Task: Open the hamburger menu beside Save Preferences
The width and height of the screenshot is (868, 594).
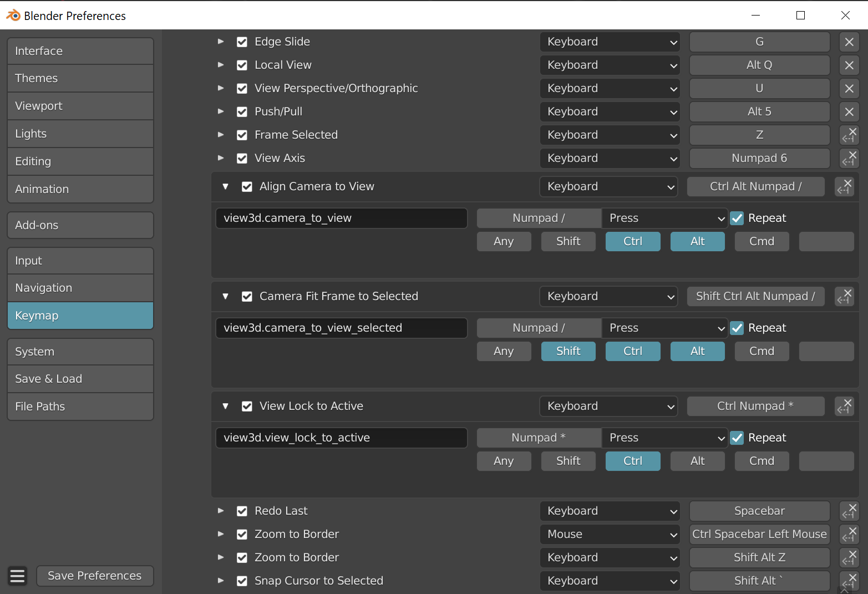Action: (18, 576)
